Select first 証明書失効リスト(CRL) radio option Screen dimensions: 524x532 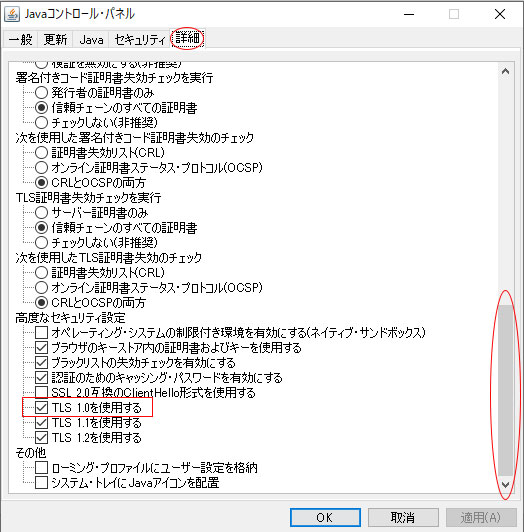coord(41,153)
